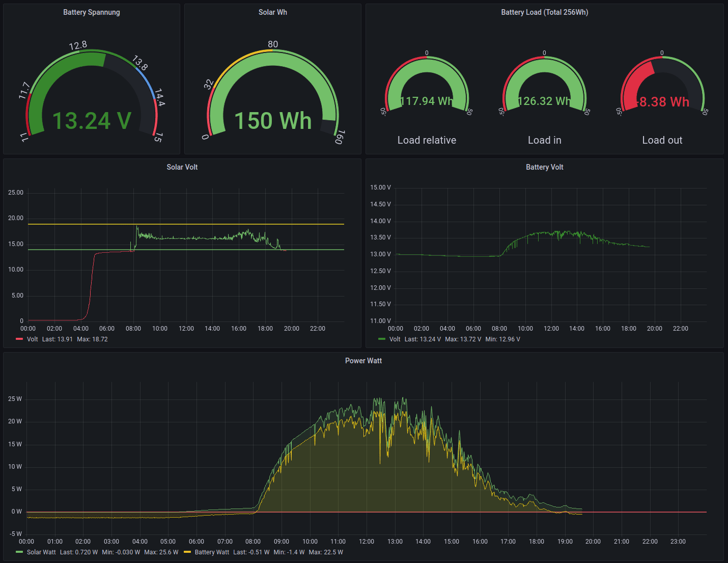Click the Solar Volt 'Last: 13.91' legend value
Image resolution: width=728 pixels, height=563 pixels.
click(57, 339)
